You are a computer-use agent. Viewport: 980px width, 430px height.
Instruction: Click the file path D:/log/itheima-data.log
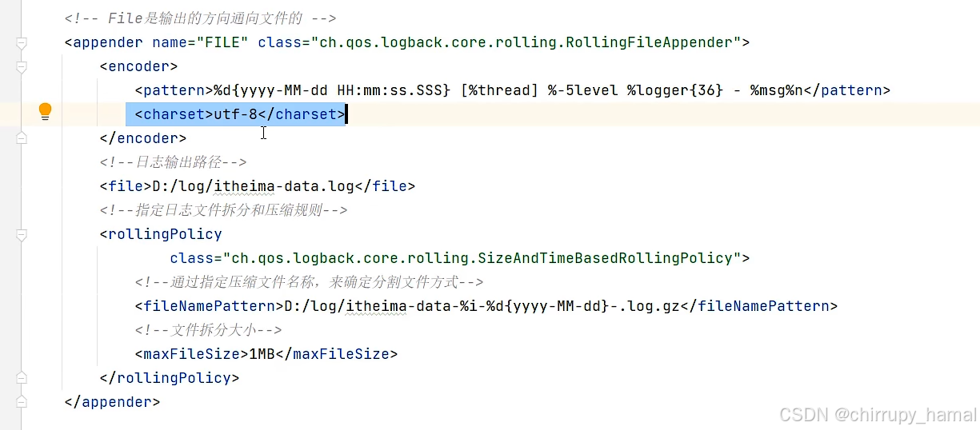(x=253, y=186)
